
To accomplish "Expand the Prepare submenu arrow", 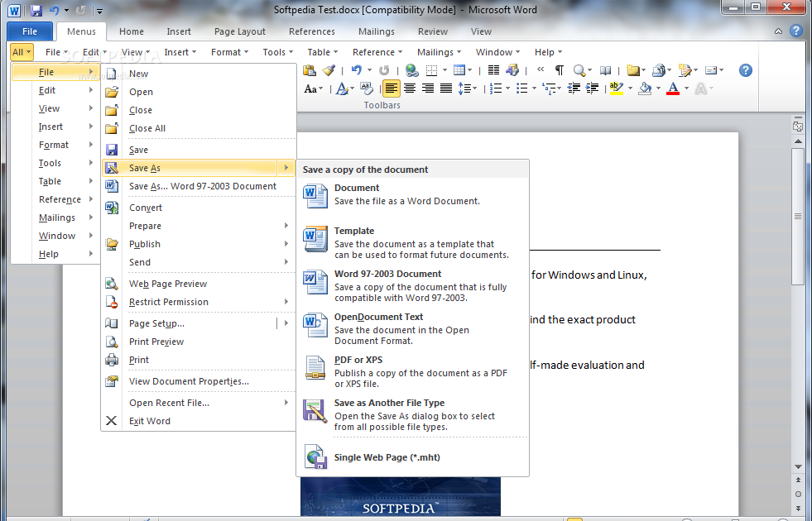I will tap(286, 226).
